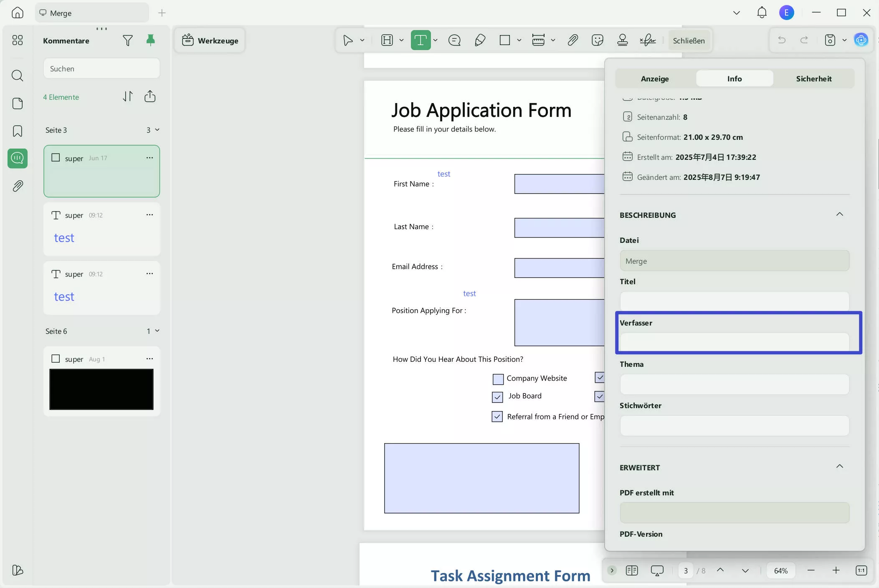Zoom out with minus button
Screen dimensions: 879x588
click(811, 570)
